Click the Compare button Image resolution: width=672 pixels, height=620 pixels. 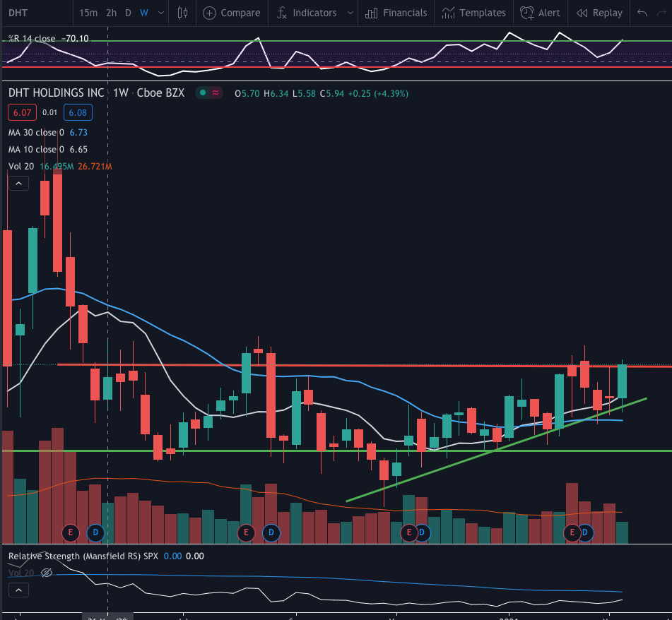tap(232, 13)
